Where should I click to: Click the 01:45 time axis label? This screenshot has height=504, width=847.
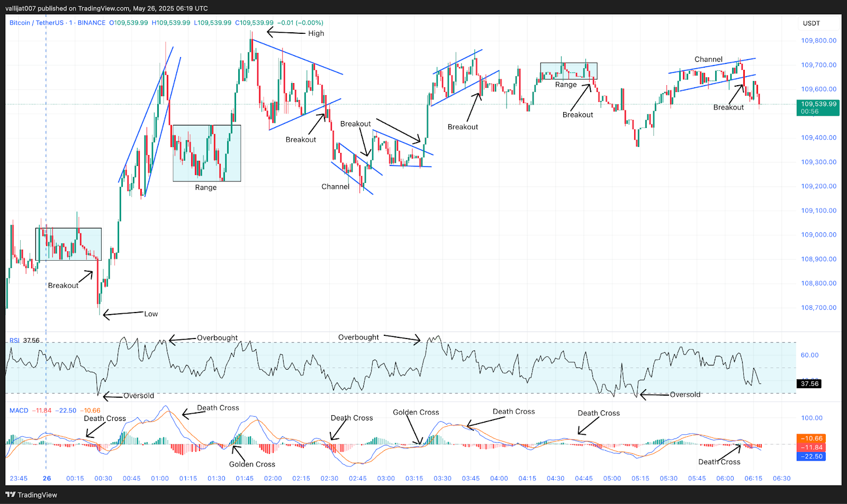[x=245, y=479]
